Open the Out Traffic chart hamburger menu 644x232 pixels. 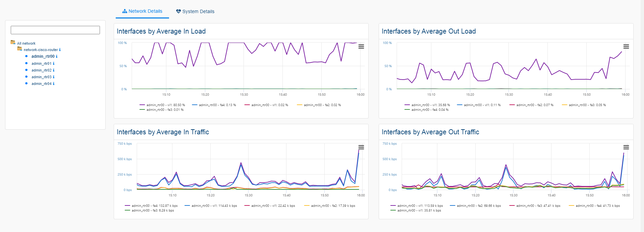coord(626,147)
